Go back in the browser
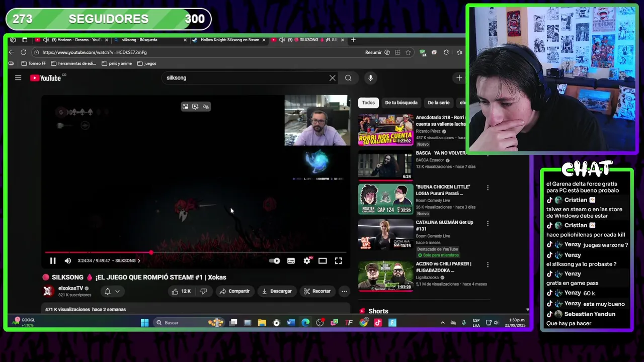 pyautogui.click(x=12, y=52)
